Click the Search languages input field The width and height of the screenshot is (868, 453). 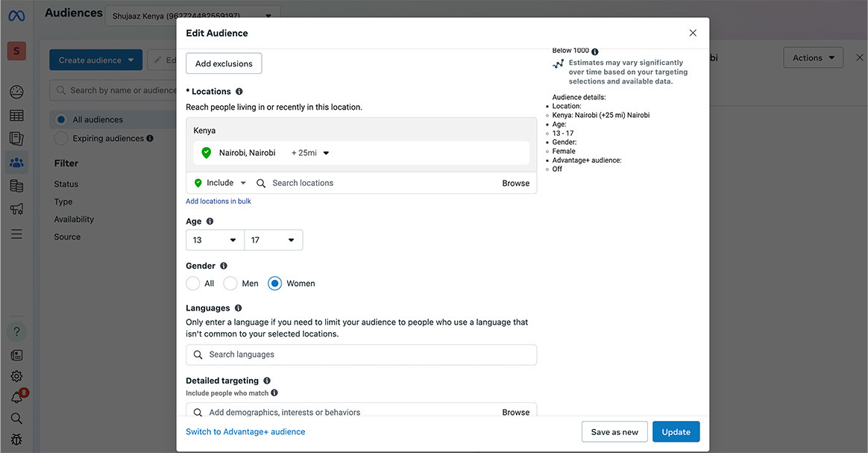pyautogui.click(x=362, y=354)
